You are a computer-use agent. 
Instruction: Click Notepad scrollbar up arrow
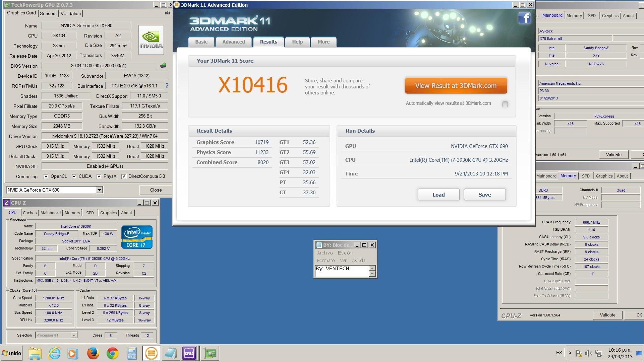[372, 268]
